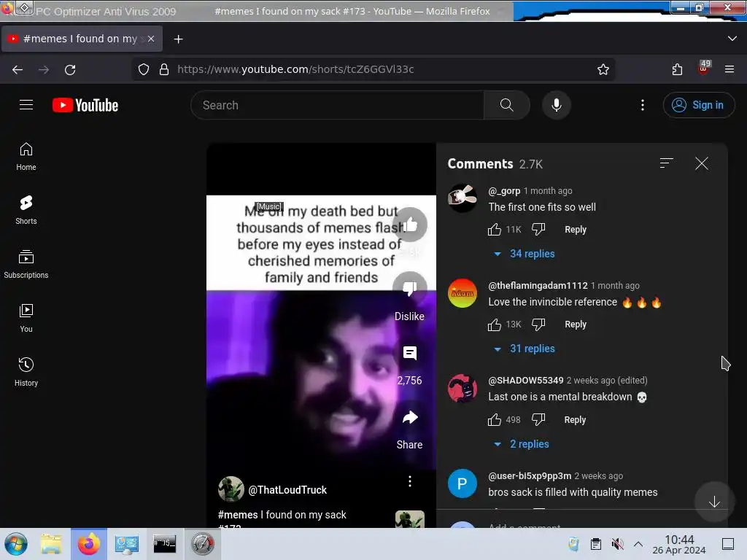Open the terminal taskbar icon
This screenshot has height=560, width=747.
pos(164,544)
